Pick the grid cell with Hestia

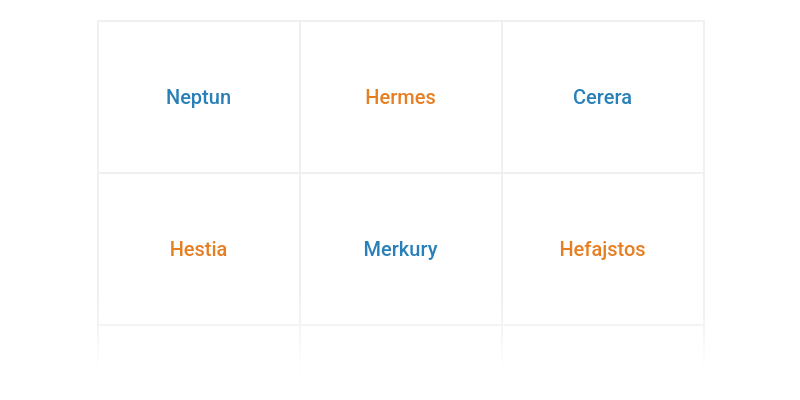click(198, 285)
